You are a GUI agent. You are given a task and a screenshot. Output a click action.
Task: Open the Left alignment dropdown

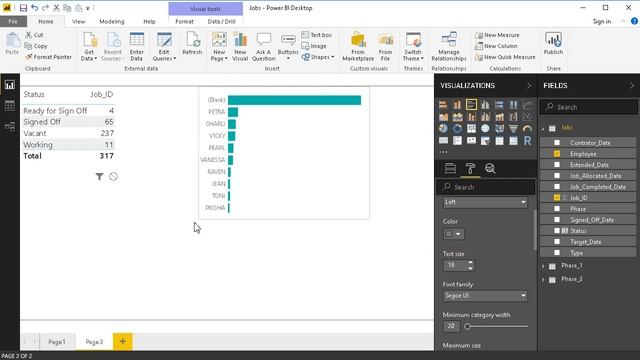point(485,202)
